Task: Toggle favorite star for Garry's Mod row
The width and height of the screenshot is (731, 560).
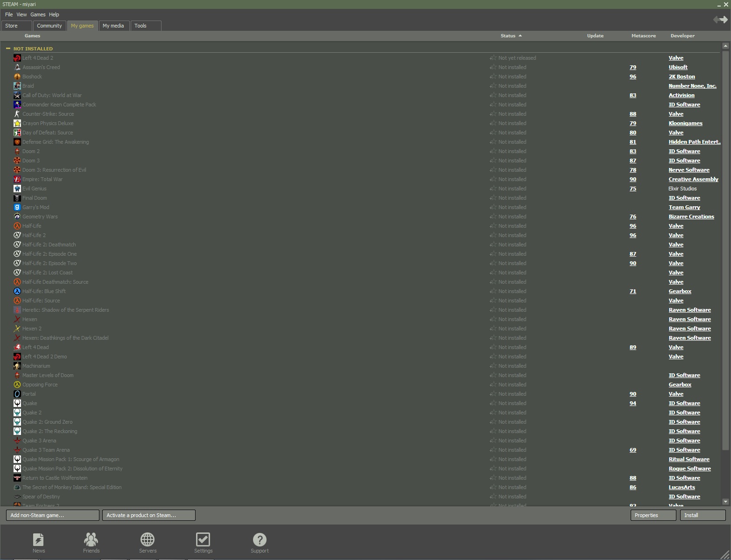Action: click(493, 207)
